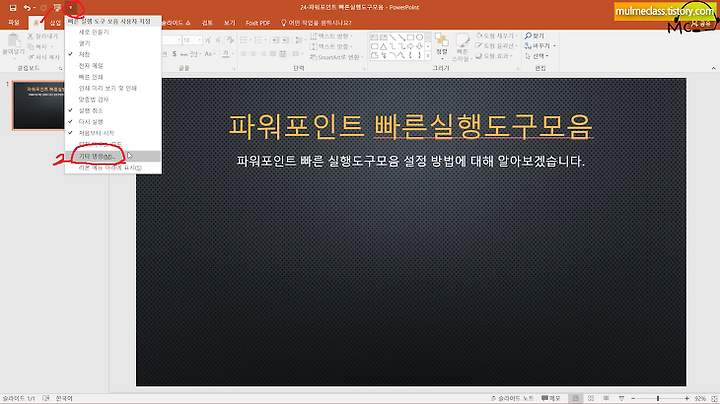Viewport: 720px width, 404px height.
Task: Click the font color button
Action: (225, 54)
